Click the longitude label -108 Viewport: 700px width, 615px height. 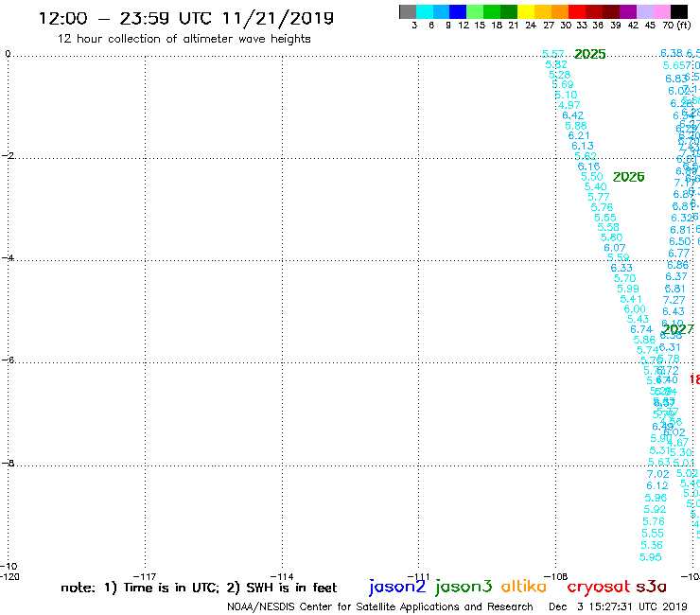click(x=556, y=576)
